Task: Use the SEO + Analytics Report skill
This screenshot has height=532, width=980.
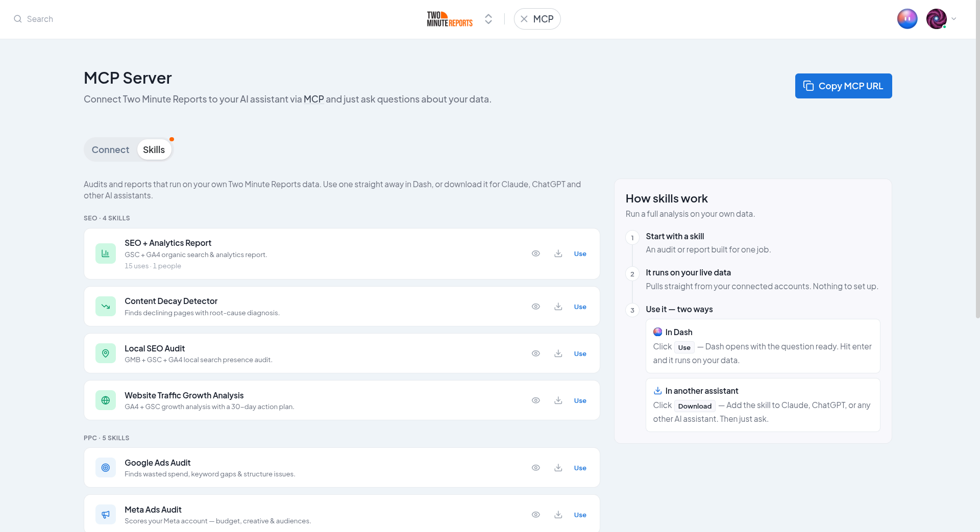Action: point(580,254)
